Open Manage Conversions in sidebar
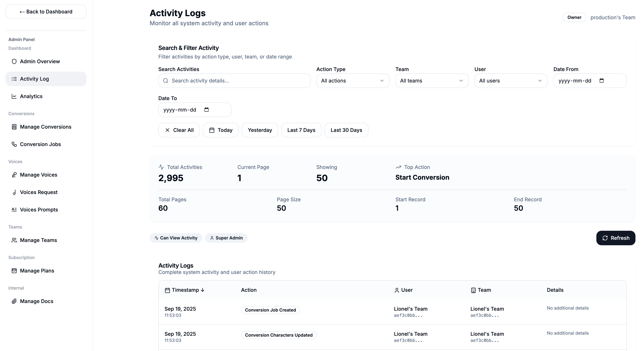 pos(45,127)
